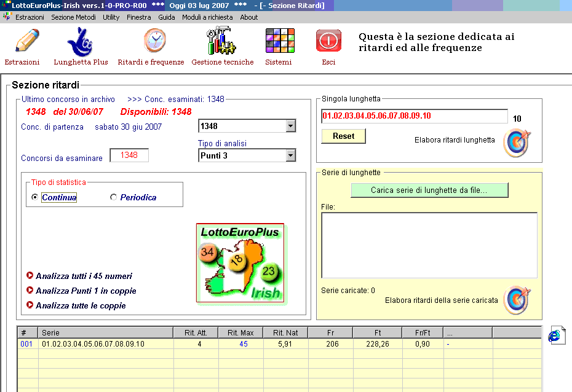Click the Rit. Nat column header
The width and height of the screenshot is (572, 392).
[x=285, y=332]
